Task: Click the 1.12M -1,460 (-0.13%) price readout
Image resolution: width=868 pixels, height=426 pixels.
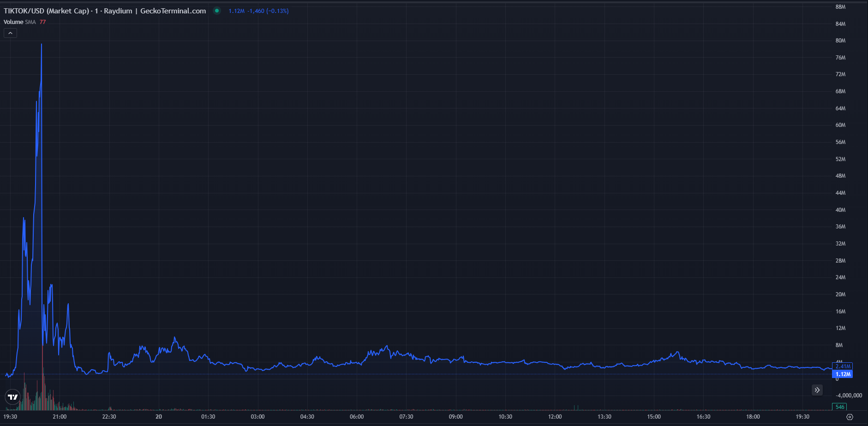Action: [x=258, y=11]
